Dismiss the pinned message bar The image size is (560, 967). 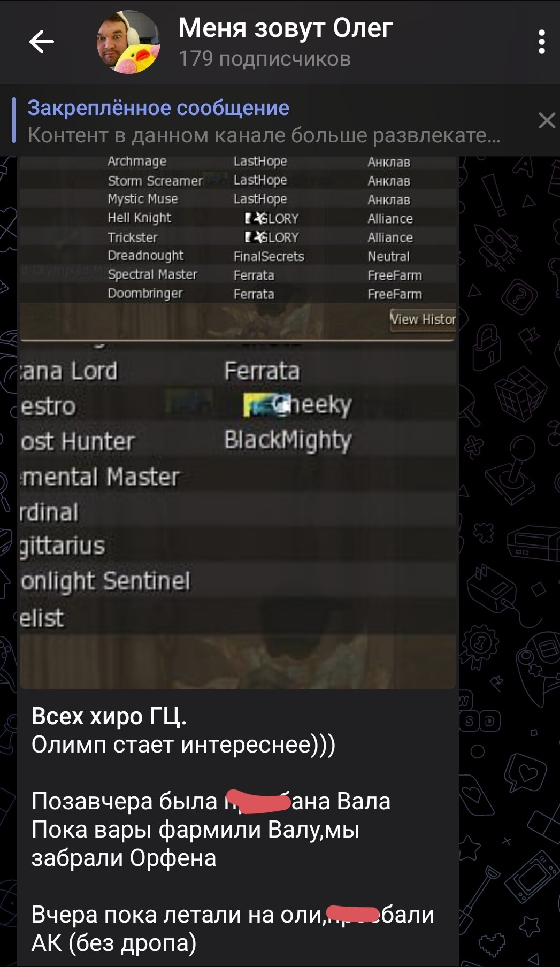pyautogui.click(x=547, y=120)
